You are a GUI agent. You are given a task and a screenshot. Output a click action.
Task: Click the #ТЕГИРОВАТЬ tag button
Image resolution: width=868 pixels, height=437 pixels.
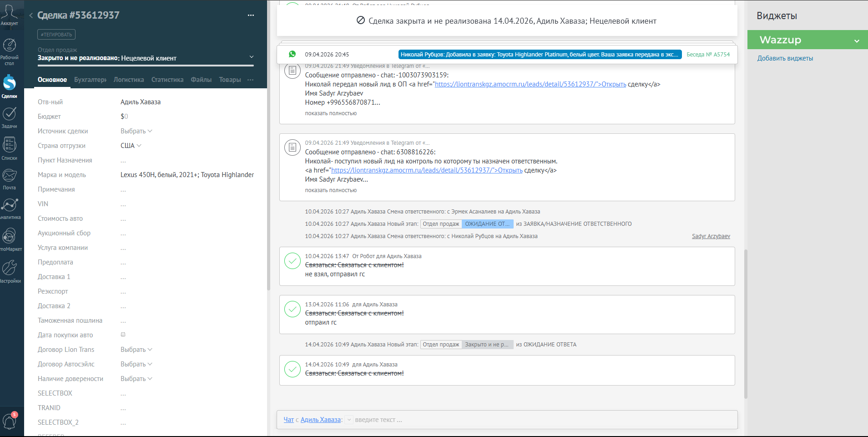coord(56,35)
